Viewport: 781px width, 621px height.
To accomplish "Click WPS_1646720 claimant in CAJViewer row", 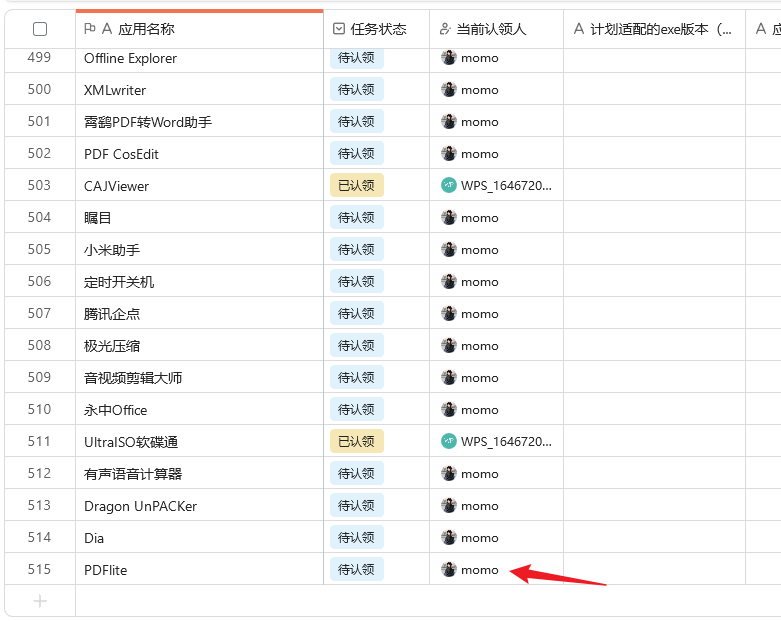I will 506,186.
